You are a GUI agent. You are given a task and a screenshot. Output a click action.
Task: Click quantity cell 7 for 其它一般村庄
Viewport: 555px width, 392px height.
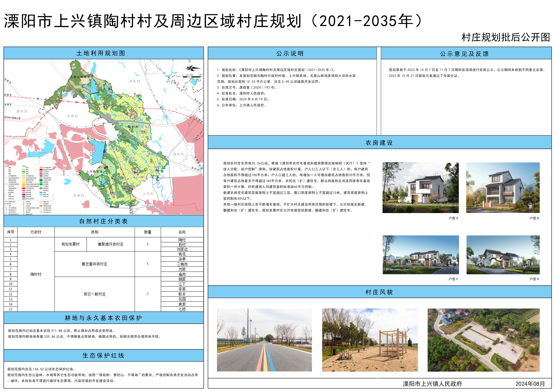coord(148,294)
